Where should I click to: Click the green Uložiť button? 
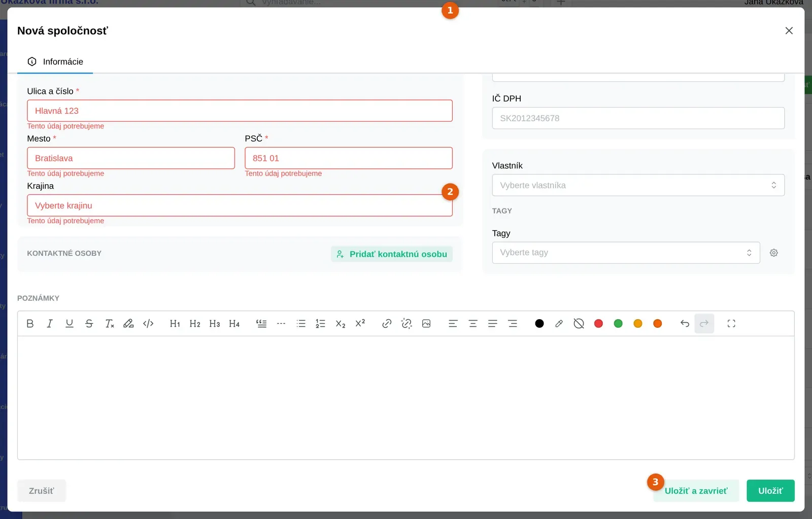click(770, 491)
